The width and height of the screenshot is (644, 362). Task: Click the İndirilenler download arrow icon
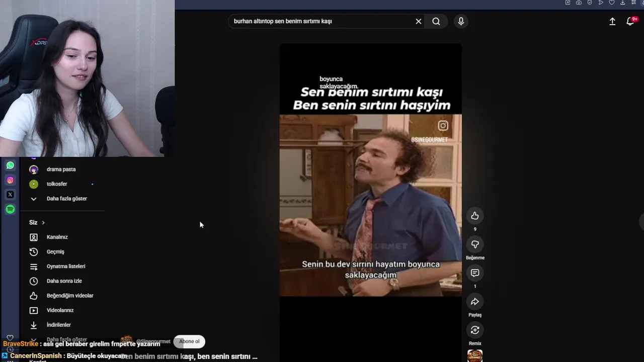pos(34,325)
